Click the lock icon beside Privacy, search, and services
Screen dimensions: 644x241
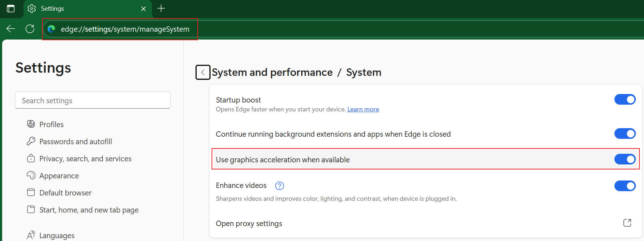point(31,158)
